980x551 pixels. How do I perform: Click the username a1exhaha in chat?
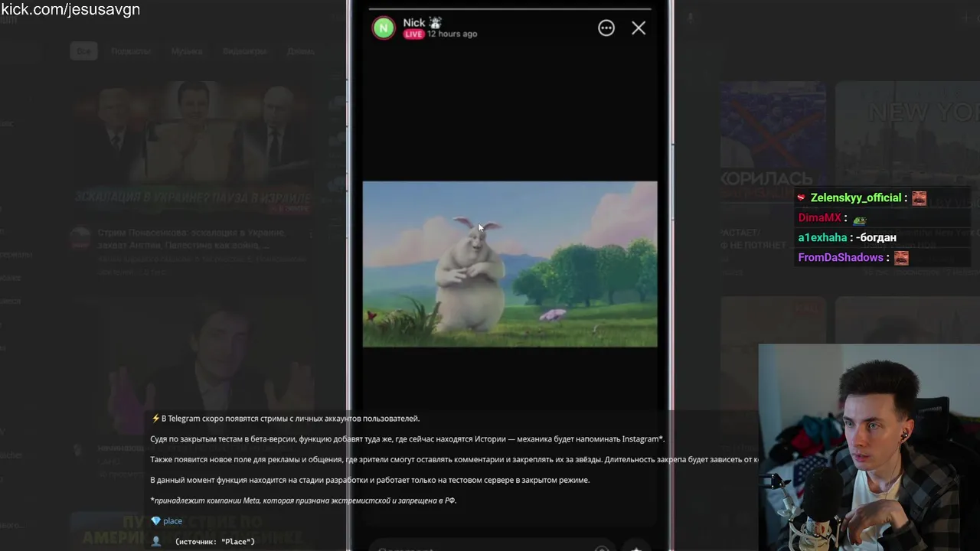pyautogui.click(x=822, y=238)
